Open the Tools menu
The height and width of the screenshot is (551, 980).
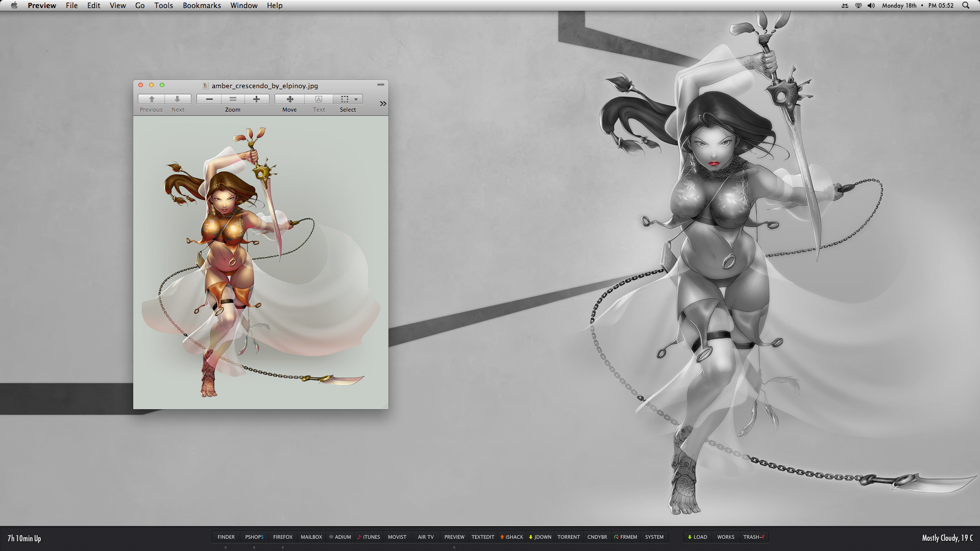tap(163, 5)
